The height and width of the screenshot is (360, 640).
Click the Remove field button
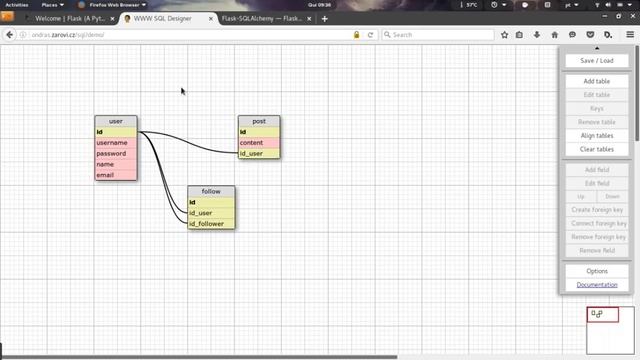(x=597, y=250)
